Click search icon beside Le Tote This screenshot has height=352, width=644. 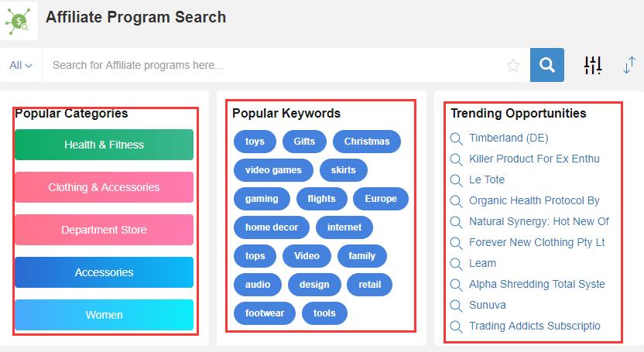456,180
